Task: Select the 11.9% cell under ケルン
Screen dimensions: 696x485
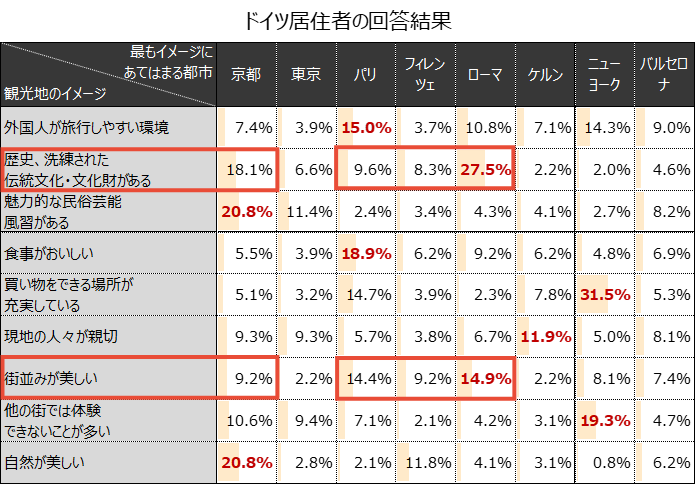Action: point(545,337)
